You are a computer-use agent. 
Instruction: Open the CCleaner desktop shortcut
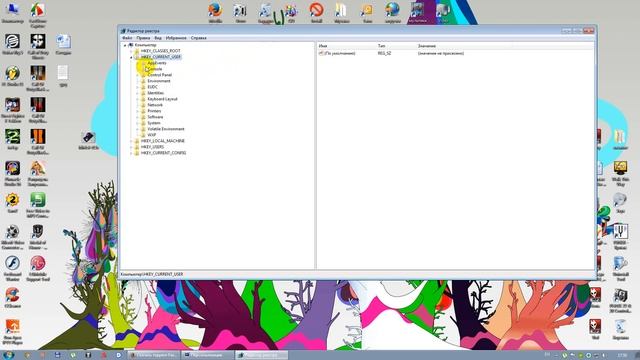pyautogui.click(x=12, y=298)
